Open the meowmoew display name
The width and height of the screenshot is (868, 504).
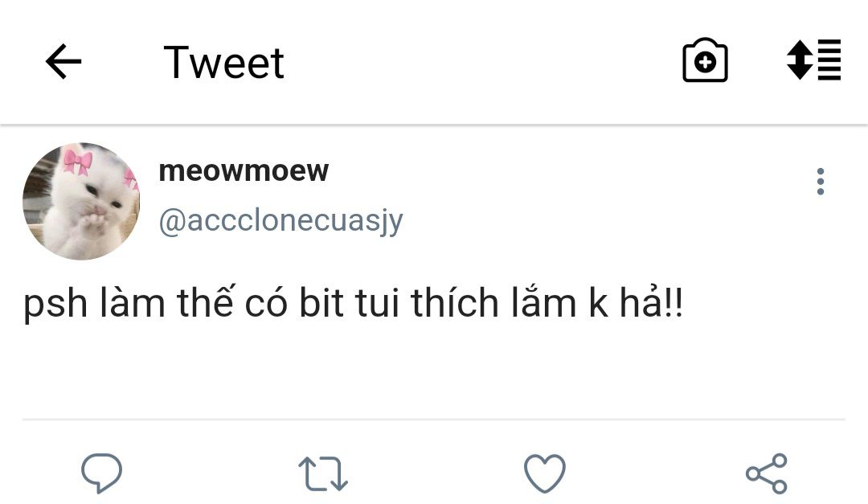pos(244,170)
